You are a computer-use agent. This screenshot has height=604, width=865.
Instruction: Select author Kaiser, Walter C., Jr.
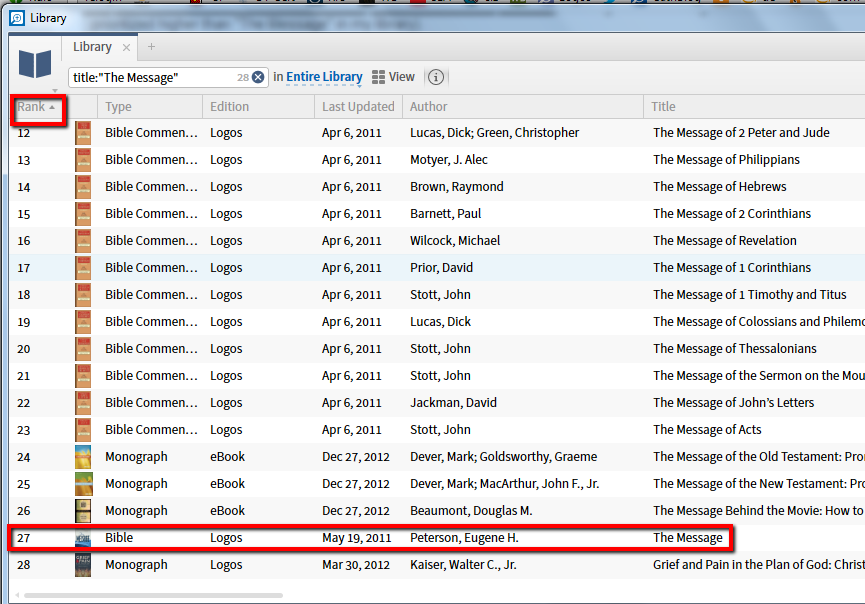coord(463,565)
